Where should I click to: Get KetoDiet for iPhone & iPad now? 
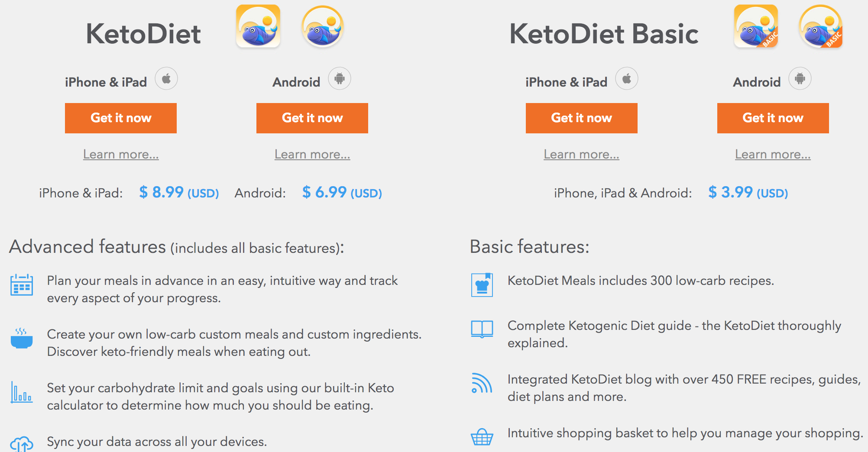tap(121, 118)
